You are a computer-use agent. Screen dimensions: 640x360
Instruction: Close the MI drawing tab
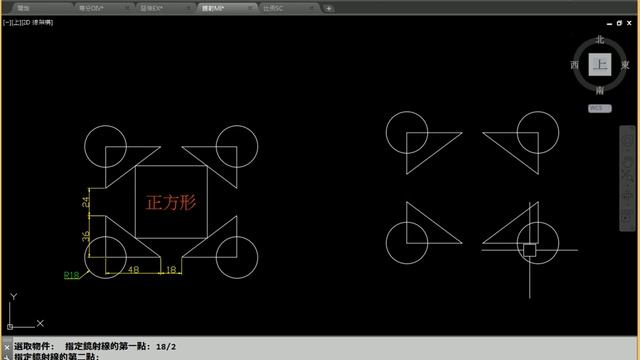250,8
